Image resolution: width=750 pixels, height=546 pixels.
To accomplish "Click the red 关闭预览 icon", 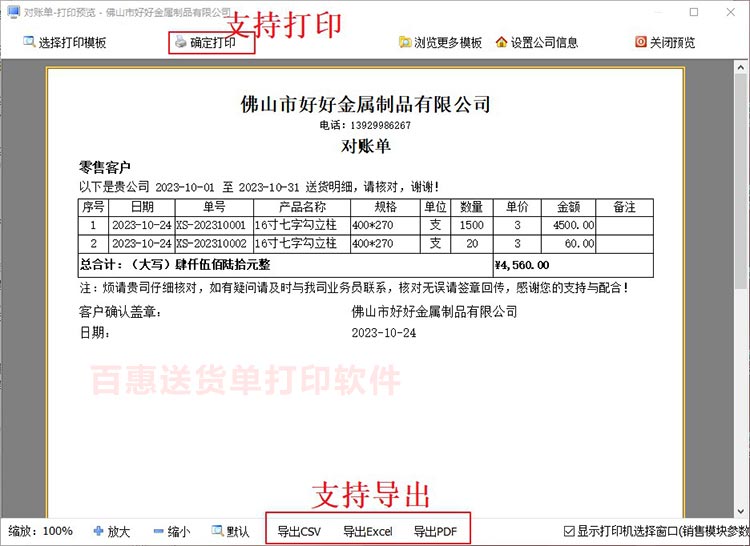I will tap(640, 42).
